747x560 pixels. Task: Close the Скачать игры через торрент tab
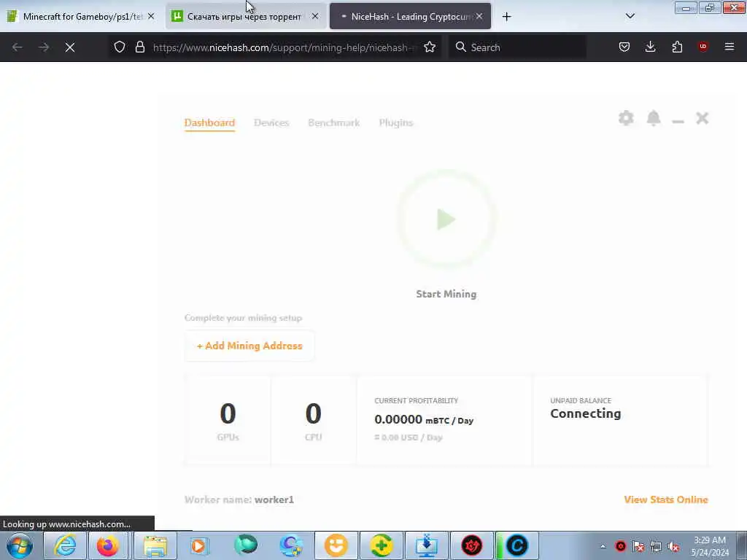tap(315, 16)
